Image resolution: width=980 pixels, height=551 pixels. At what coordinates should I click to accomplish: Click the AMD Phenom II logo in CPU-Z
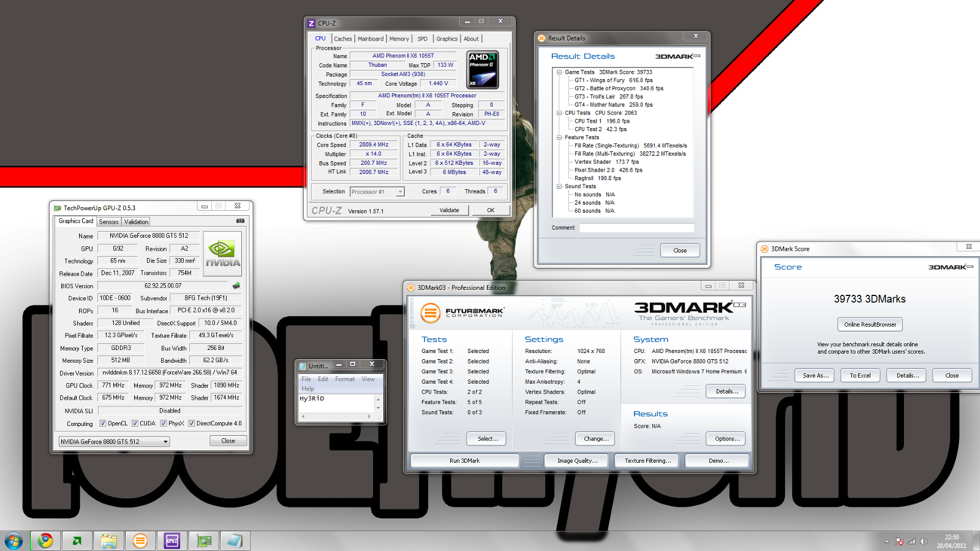[x=483, y=70]
